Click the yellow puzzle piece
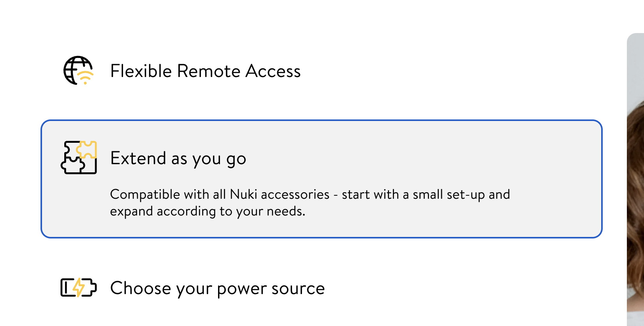This screenshot has width=644, height=326. pos(88,150)
